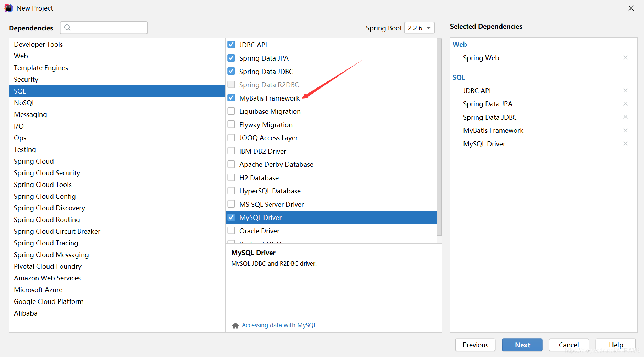The width and height of the screenshot is (644, 357).
Task: Click the dependency list vertical scrollbar
Action: click(439, 137)
